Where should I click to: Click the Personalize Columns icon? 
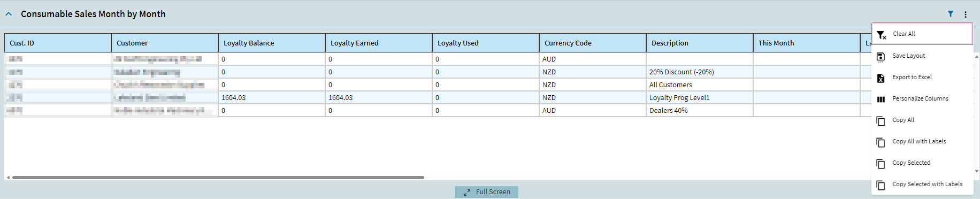tap(881, 99)
